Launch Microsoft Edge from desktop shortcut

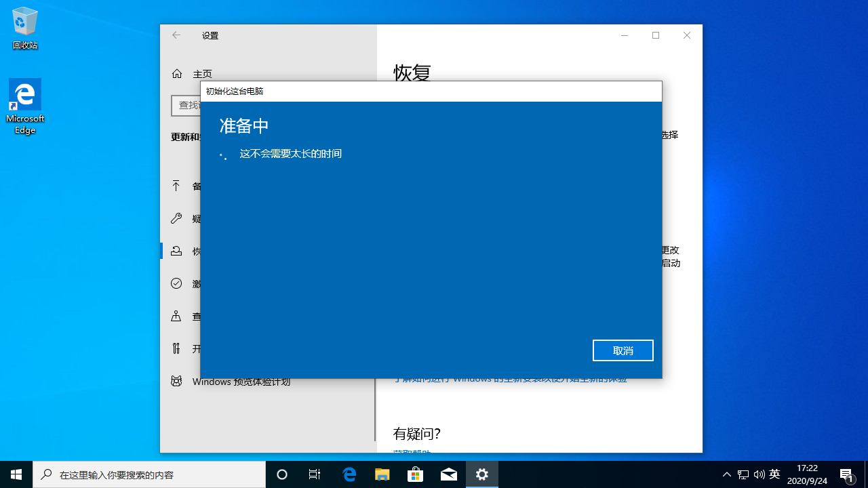pyautogui.click(x=25, y=107)
